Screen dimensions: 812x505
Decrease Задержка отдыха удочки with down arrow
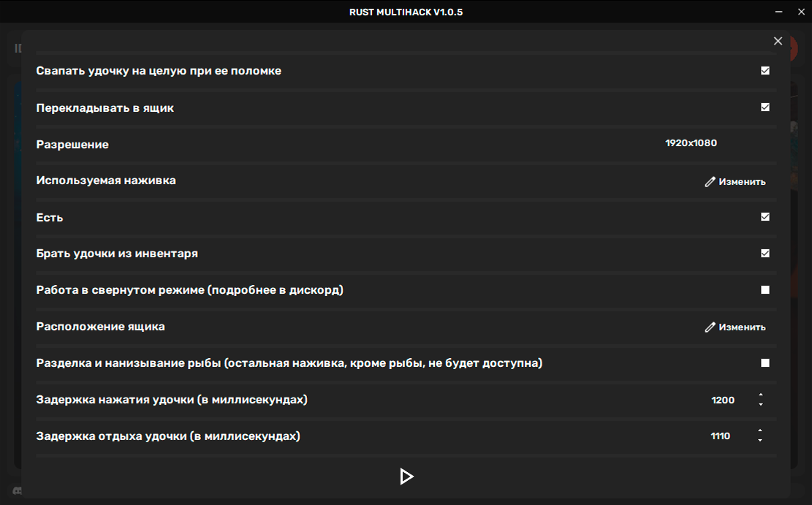pyautogui.click(x=760, y=440)
